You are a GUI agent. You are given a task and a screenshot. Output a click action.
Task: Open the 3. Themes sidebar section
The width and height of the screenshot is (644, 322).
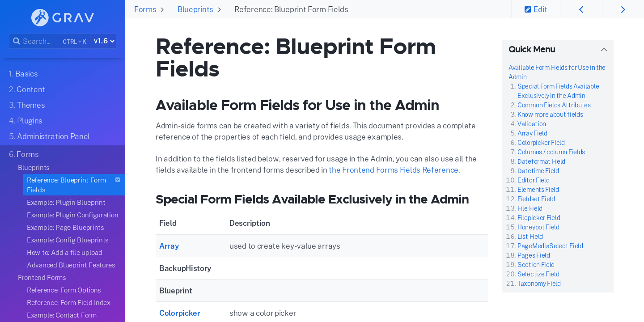point(27,105)
